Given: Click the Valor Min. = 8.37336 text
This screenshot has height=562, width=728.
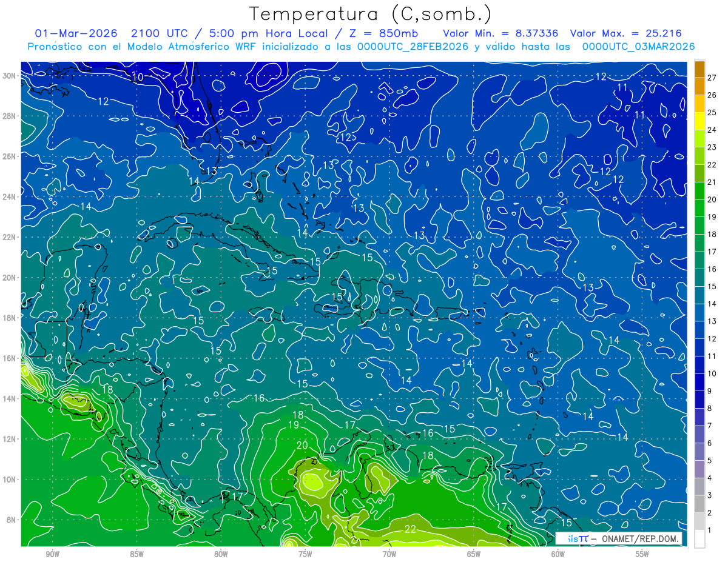Looking at the screenshot, I should click(x=500, y=33).
